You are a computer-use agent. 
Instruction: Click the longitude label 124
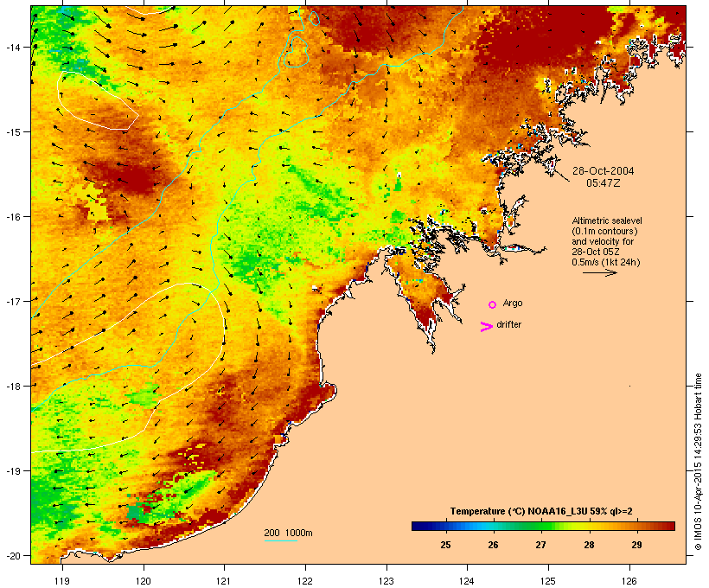[467, 581]
